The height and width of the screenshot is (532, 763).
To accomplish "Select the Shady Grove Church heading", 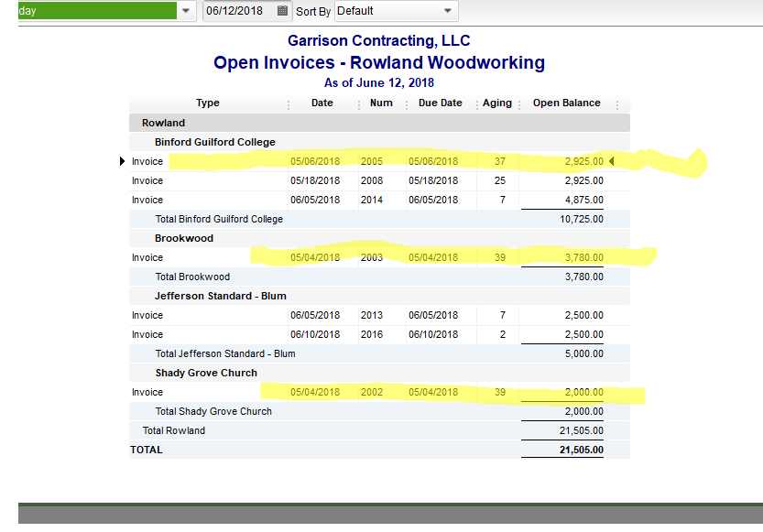I will (206, 373).
